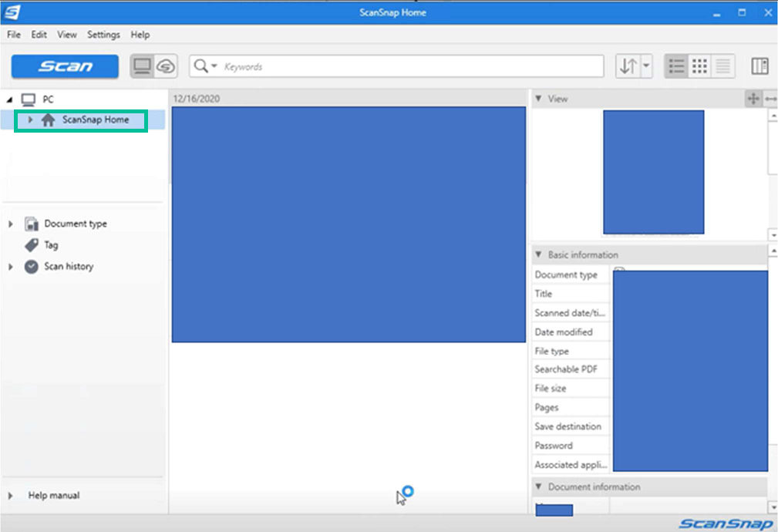Image resolution: width=778 pixels, height=532 pixels.
Task: Switch to detailed lines view mode
Action: click(722, 66)
